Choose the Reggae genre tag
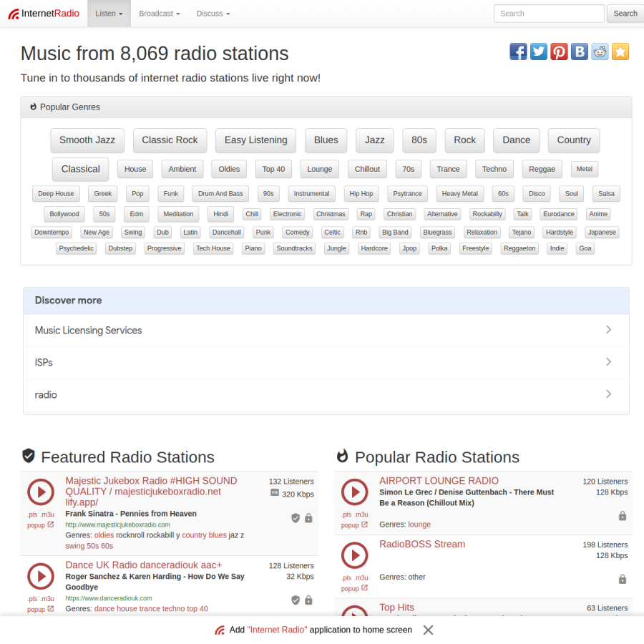Image resolution: width=644 pixels, height=644 pixels. coord(542,169)
